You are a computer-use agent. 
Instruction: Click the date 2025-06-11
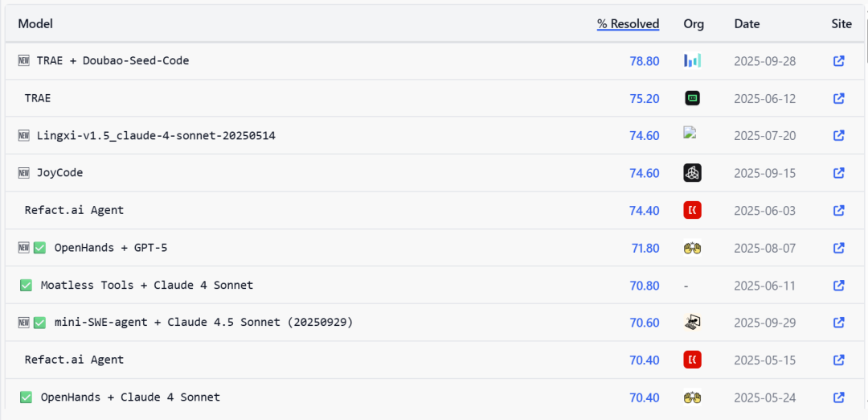[x=765, y=286]
